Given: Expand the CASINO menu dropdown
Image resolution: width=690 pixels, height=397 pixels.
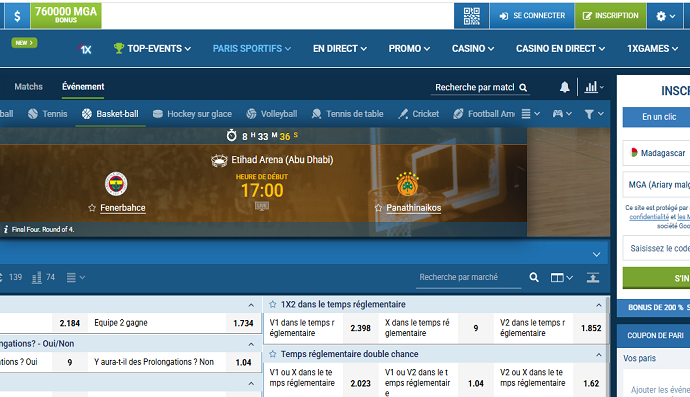Looking at the screenshot, I should (473, 48).
